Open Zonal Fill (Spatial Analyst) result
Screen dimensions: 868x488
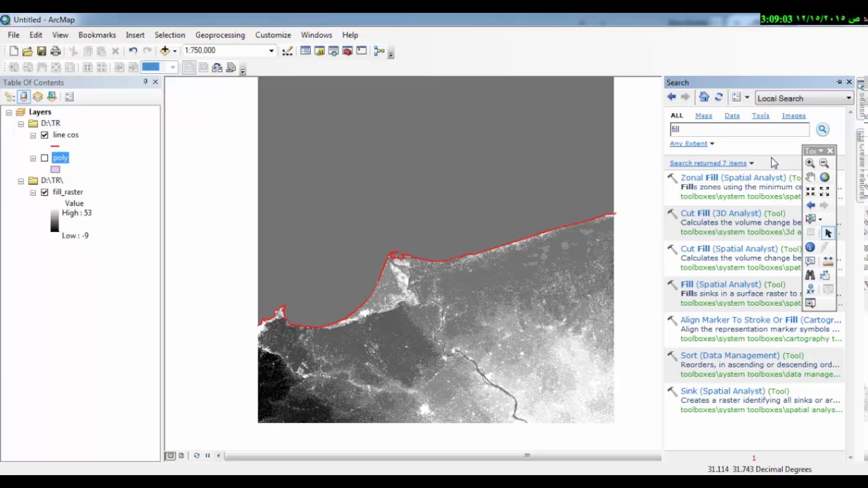(733, 178)
